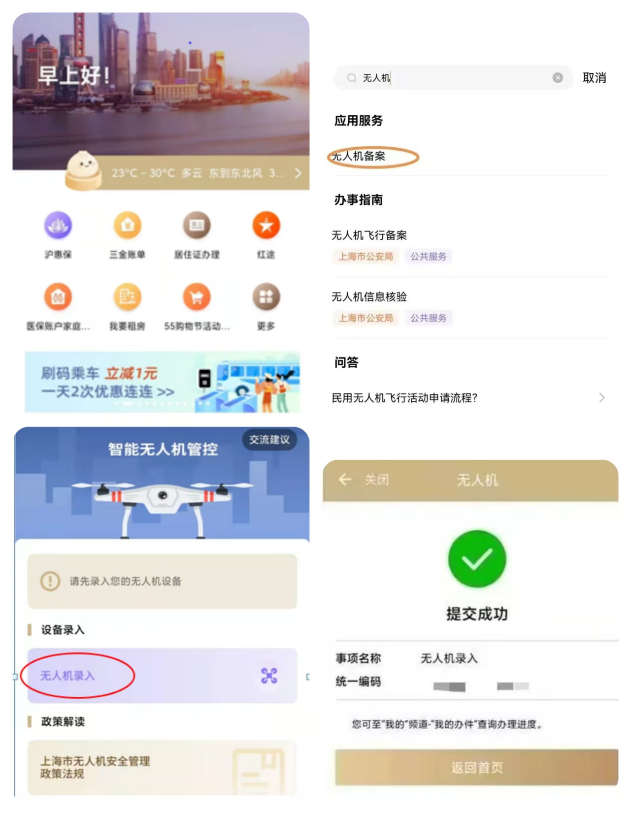Viewport: 630px width, 840px height.
Task: Tap the 三金账单 icon
Action: [x=128, y=226]
